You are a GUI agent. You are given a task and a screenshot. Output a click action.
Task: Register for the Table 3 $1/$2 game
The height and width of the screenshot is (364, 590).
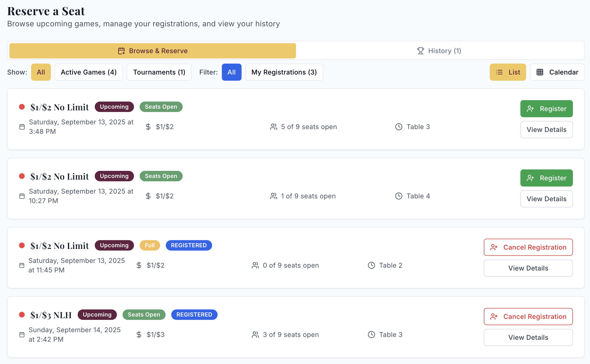pyautogui.click(x=546, y=109)
